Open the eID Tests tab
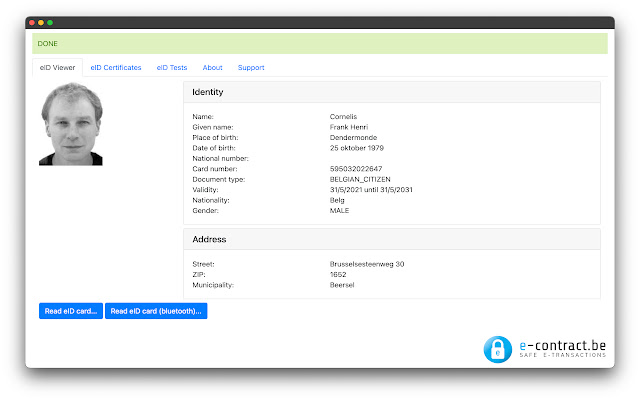640x400 pixels. point(172,67)
